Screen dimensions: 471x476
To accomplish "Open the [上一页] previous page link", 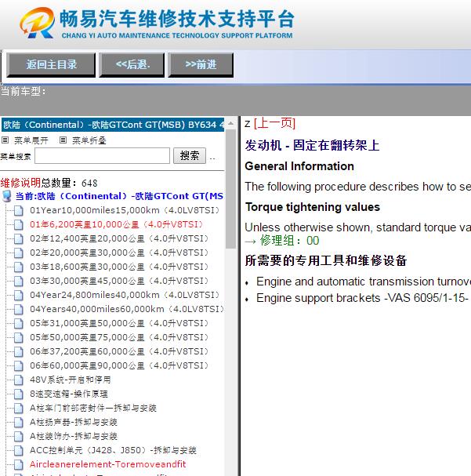I will pos(274,124).
